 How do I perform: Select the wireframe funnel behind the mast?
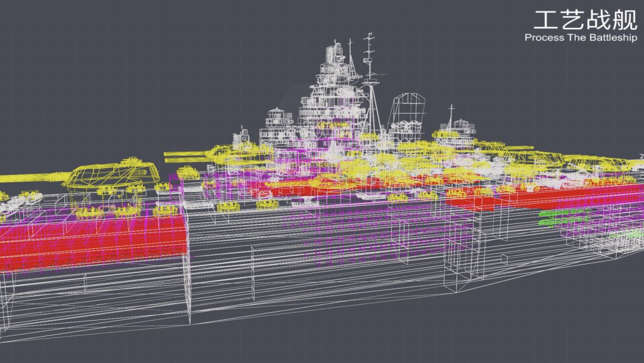click(x=407, y=112)
